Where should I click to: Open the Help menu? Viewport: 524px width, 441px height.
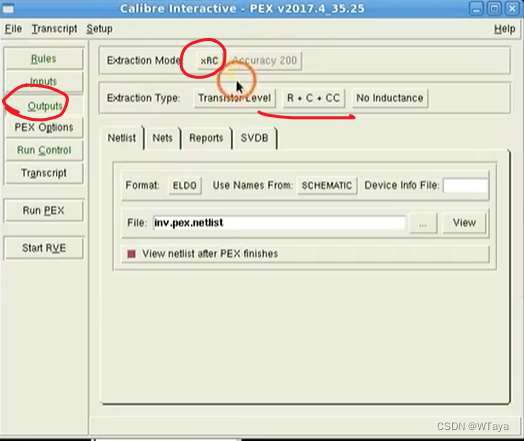click(505, 29)
